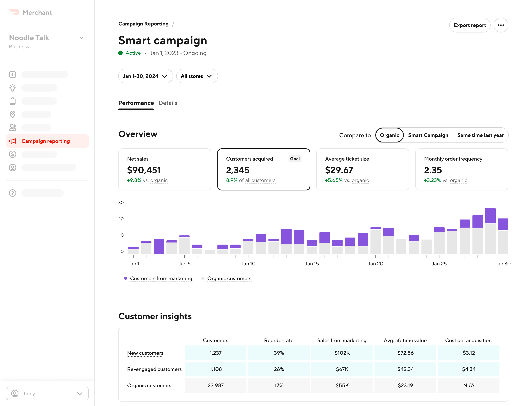532x406 pixels.
Task: Click the DoorDash Merchant logo
Action: click(30, 12)
